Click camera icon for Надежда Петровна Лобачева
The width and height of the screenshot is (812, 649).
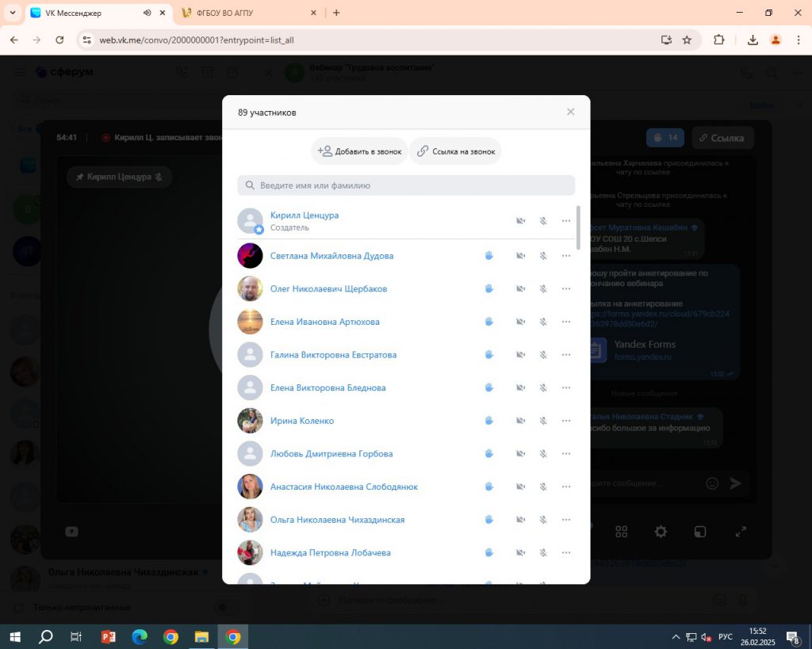[520, 553]
